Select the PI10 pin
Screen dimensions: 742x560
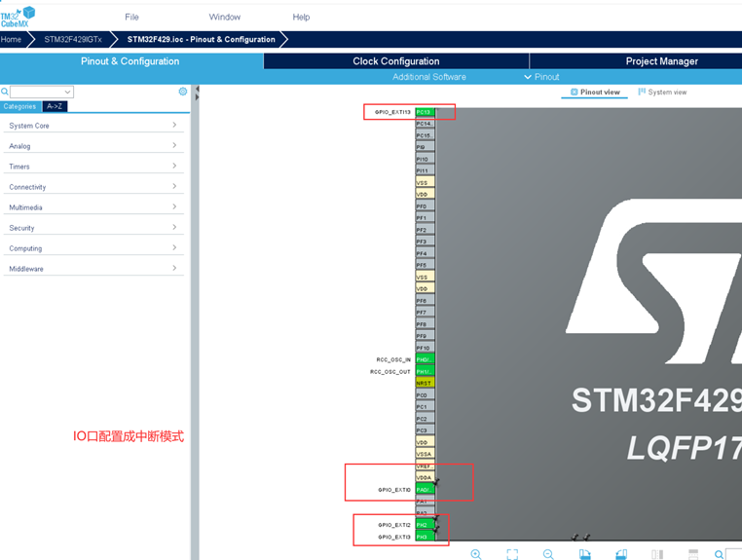[x=425, y=159]
